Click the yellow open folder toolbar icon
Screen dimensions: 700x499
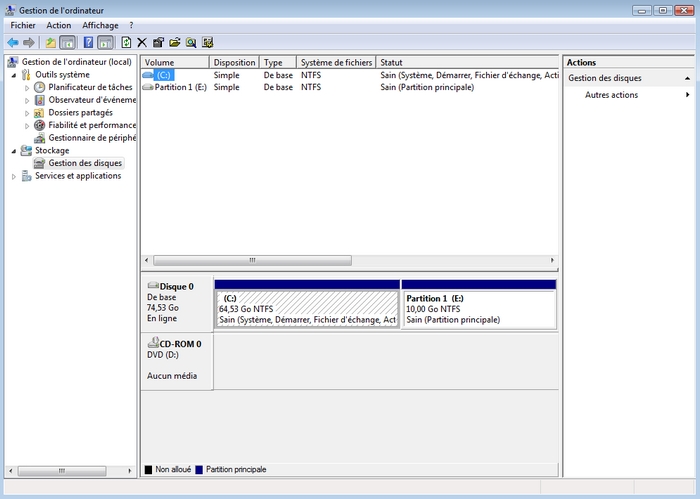pos(174,42)
